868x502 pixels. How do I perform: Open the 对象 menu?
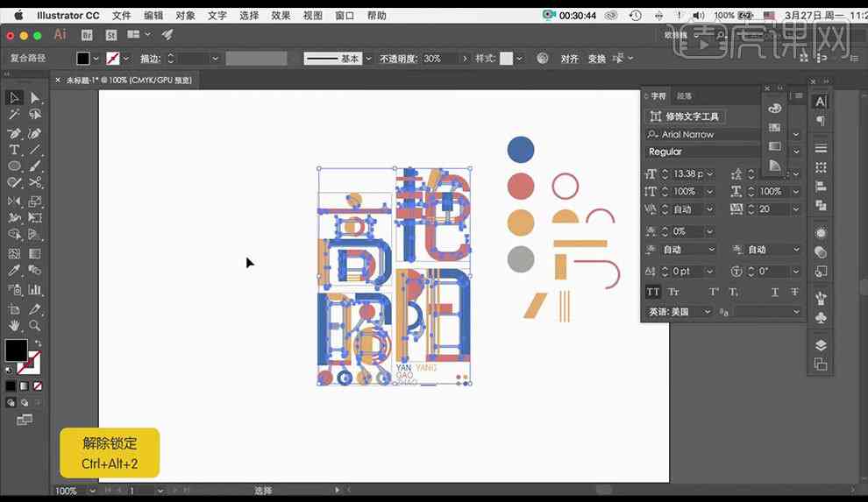185,16
